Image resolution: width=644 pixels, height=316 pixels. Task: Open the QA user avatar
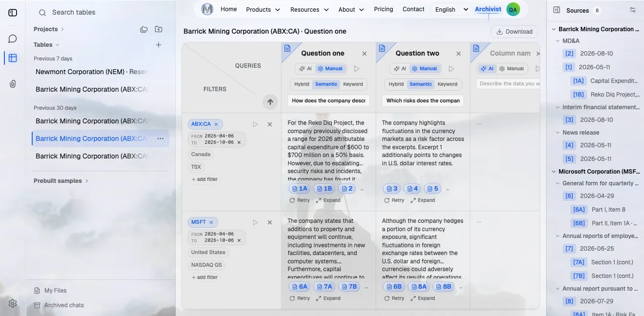[x=513, y=9]
